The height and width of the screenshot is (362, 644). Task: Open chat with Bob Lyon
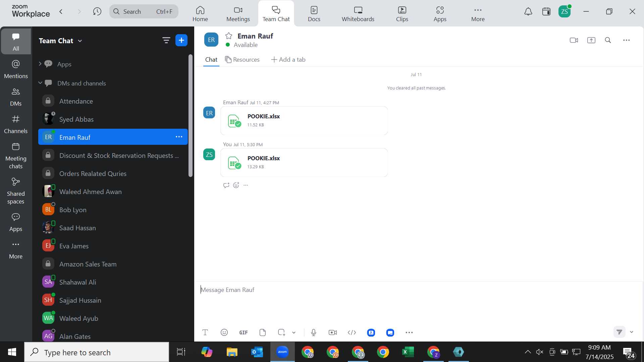click(x=113, y=209)
